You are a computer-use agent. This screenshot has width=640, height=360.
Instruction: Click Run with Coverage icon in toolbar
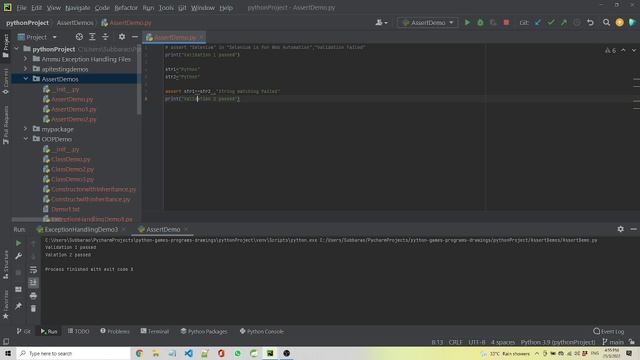(493, 23)
